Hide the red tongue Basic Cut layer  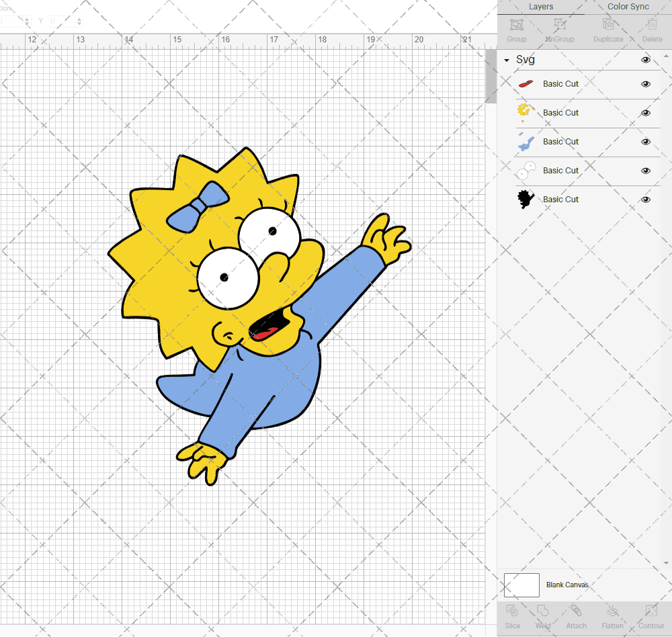[x=645, y=84]
